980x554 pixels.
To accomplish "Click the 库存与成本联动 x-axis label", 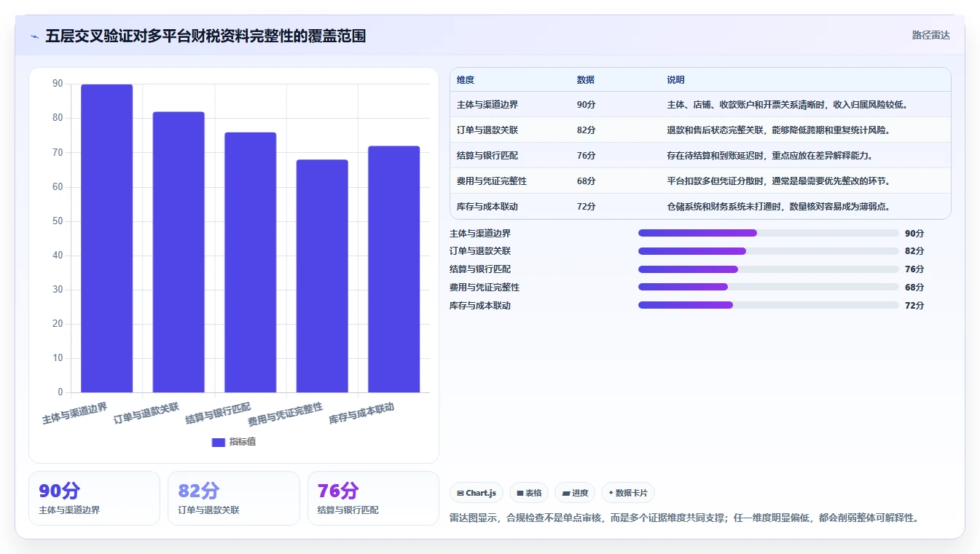I will [x=362, y=413].
